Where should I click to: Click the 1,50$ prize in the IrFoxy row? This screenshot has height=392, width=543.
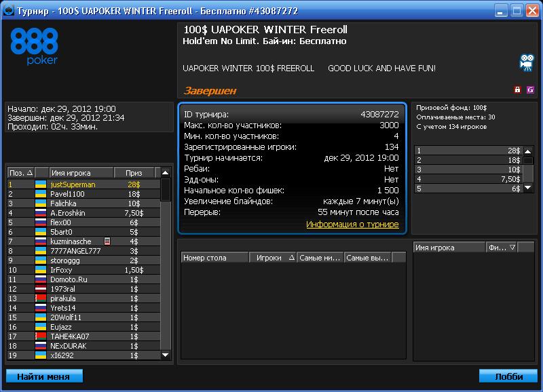pyautogui.click(x=134, y=270)
